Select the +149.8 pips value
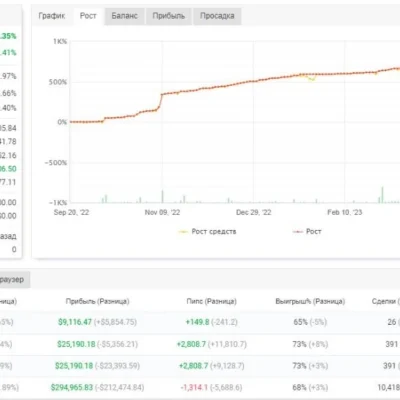 pos(197,322)
